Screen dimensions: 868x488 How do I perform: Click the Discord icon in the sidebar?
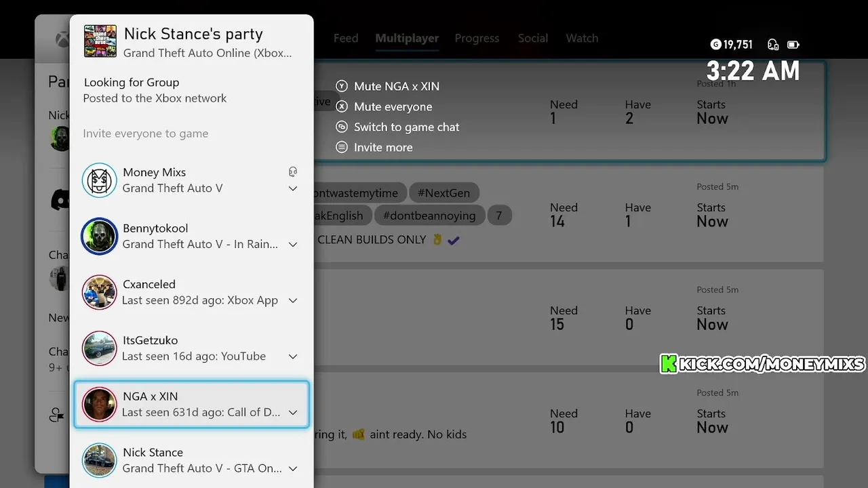click(61, 199)
